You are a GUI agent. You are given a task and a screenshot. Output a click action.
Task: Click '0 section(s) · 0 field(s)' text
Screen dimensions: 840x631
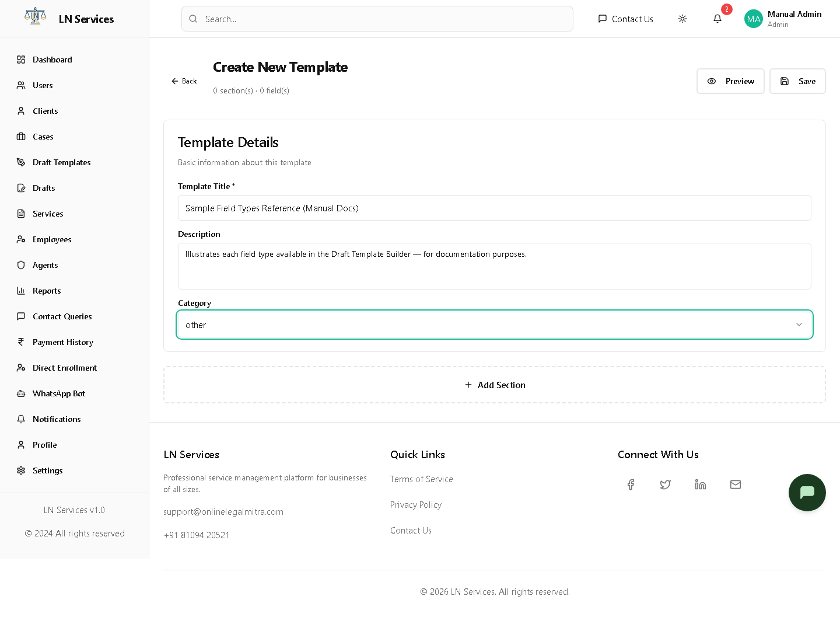251,90
